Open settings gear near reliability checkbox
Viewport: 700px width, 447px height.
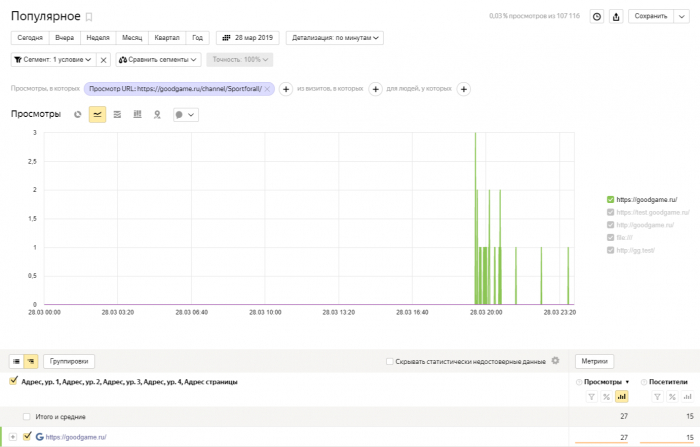pos(555,360)
